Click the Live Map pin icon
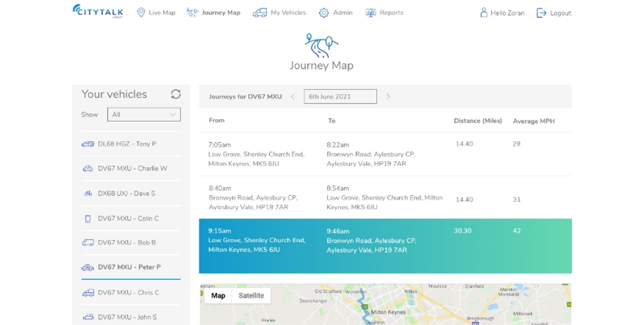644x325 pixels. tap(141, 12)
